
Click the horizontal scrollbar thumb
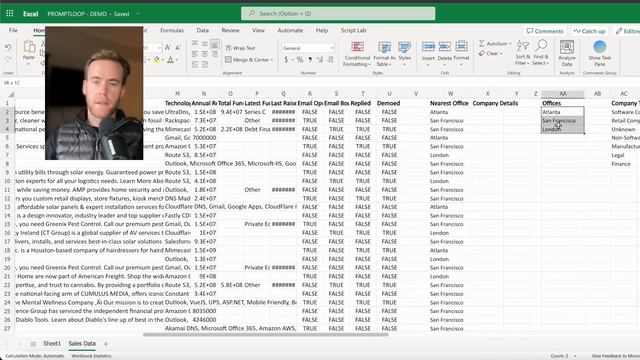tap(266, 335)
